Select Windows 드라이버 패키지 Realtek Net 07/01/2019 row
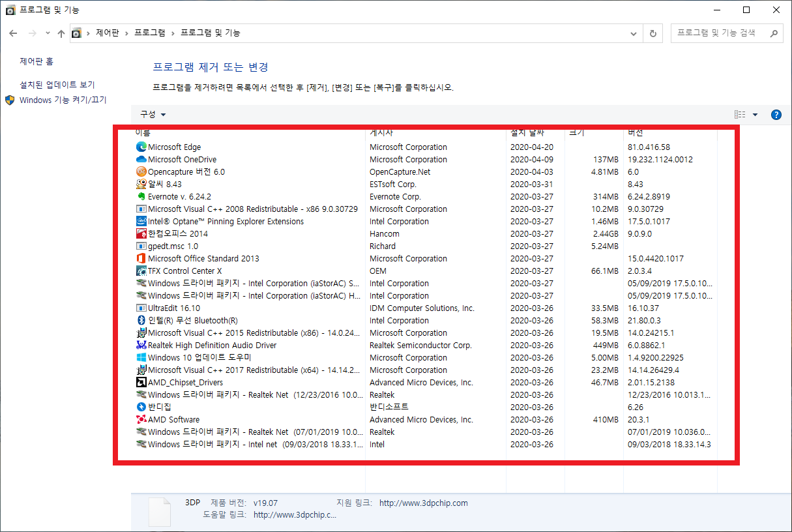Screen dimensions: 792x532 pos(424,432)
